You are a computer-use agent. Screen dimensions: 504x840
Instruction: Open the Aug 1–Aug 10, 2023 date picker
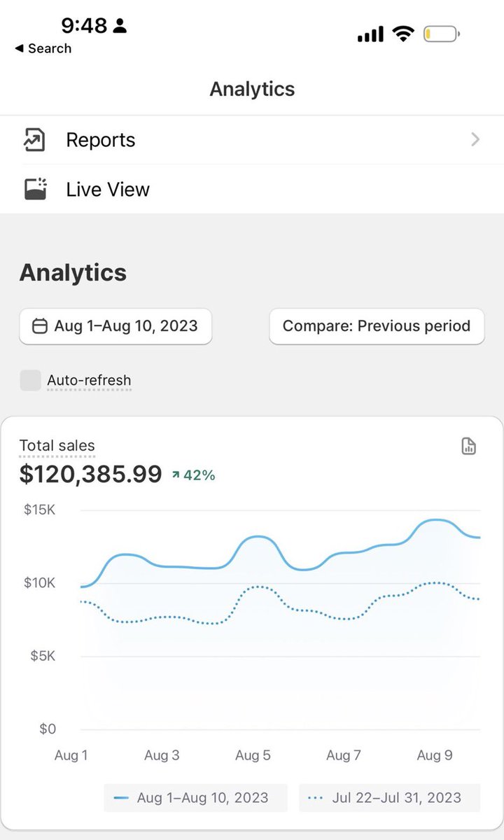point(115,326)
